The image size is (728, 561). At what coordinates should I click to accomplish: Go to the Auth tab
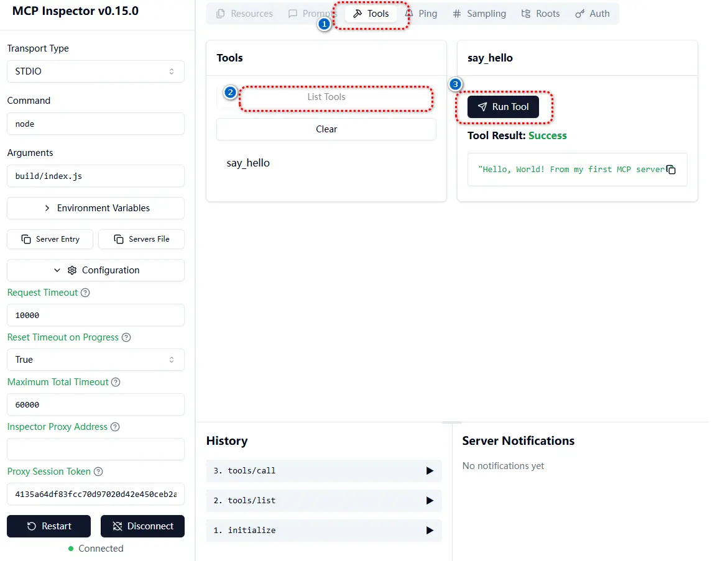point(592,14)
